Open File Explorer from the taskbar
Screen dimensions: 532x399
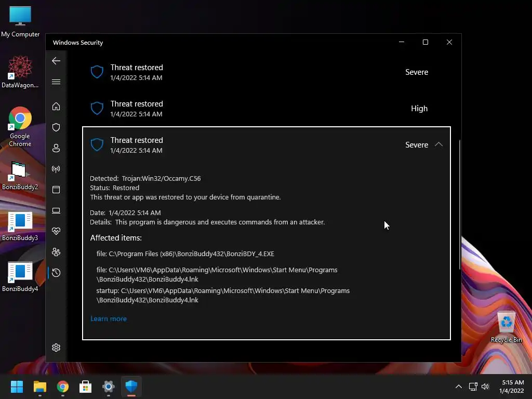tap(39, 387)
